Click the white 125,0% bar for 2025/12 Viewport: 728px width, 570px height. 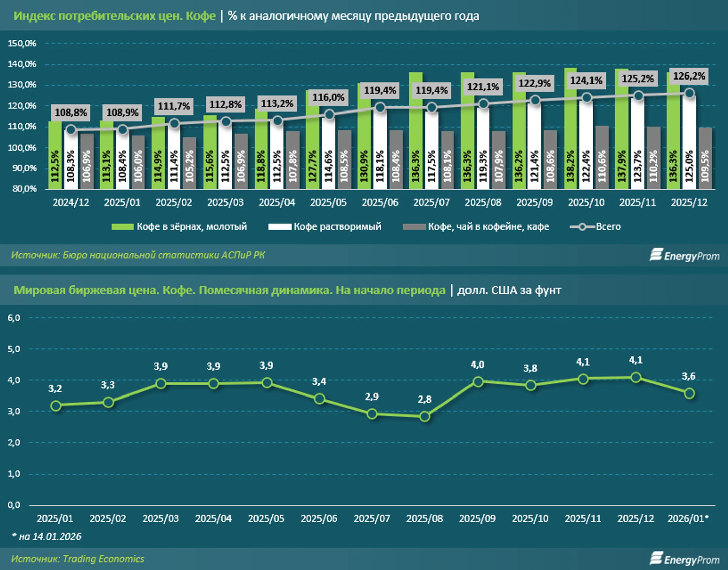point(689,141)
